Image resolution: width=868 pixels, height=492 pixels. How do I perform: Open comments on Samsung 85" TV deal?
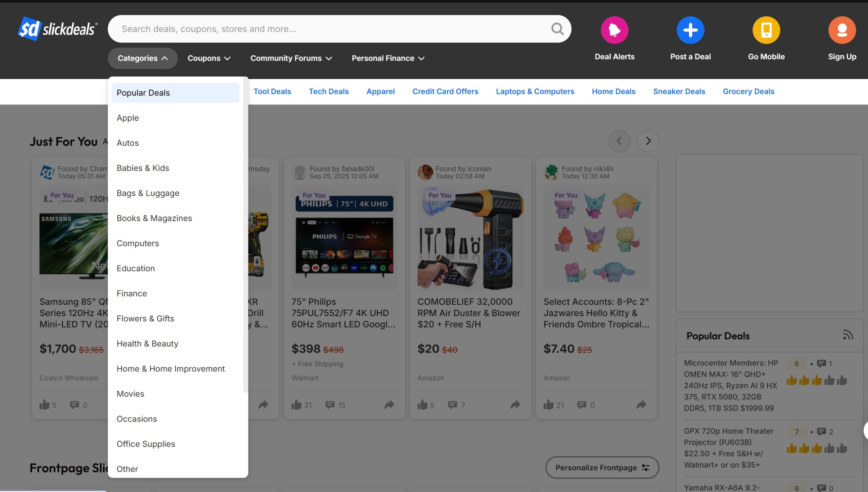[x=74, y=405]
